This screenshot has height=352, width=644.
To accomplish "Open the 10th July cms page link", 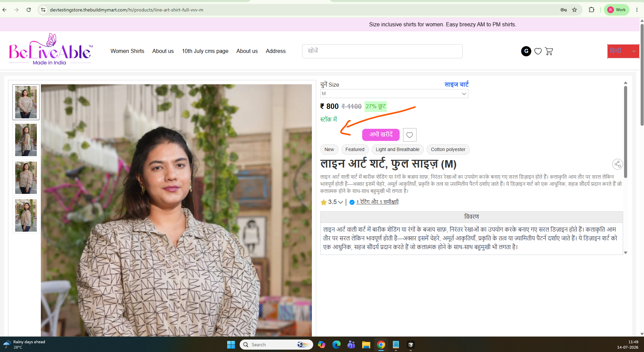I will pos(205,51).
